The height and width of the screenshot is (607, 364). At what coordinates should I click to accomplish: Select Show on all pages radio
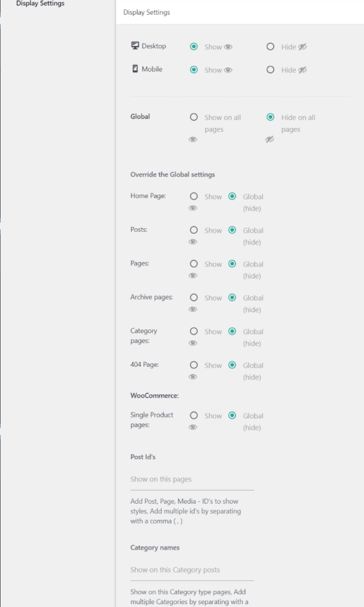[x=194, y=117]
